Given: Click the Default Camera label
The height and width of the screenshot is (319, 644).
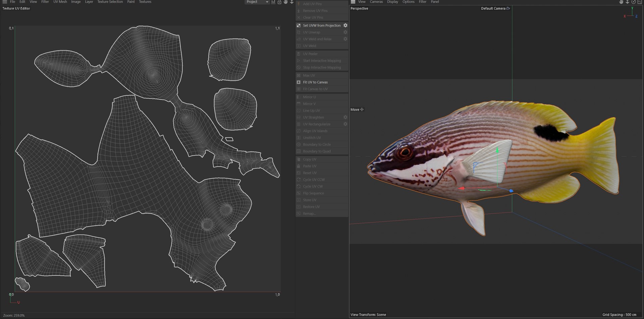Looking at the screenshot, I should pos(493,8).
